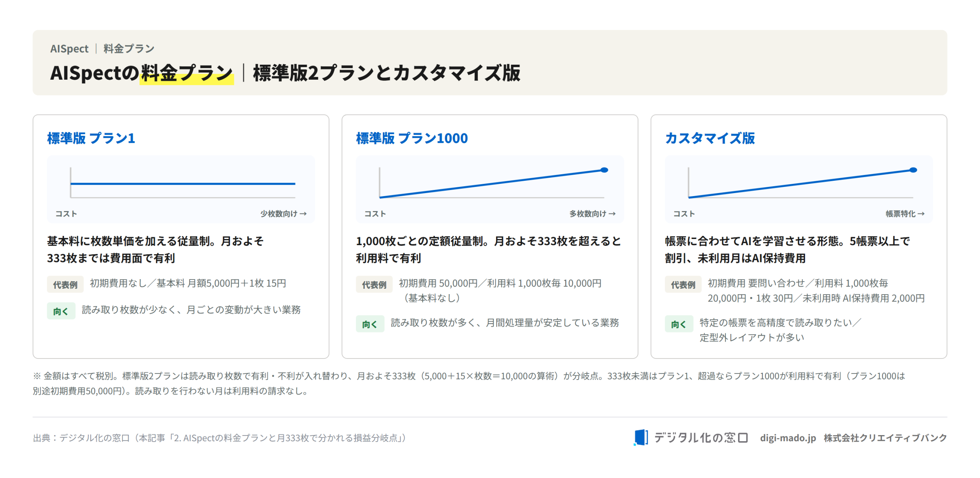Click text 定型外レイアウトが多い

point(752,337)
